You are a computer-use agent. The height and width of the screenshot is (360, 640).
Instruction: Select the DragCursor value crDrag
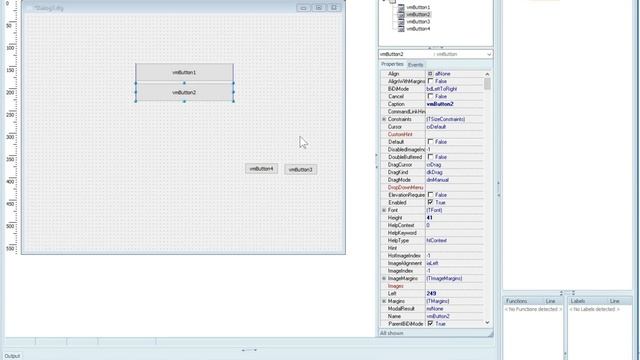(434, 164)
